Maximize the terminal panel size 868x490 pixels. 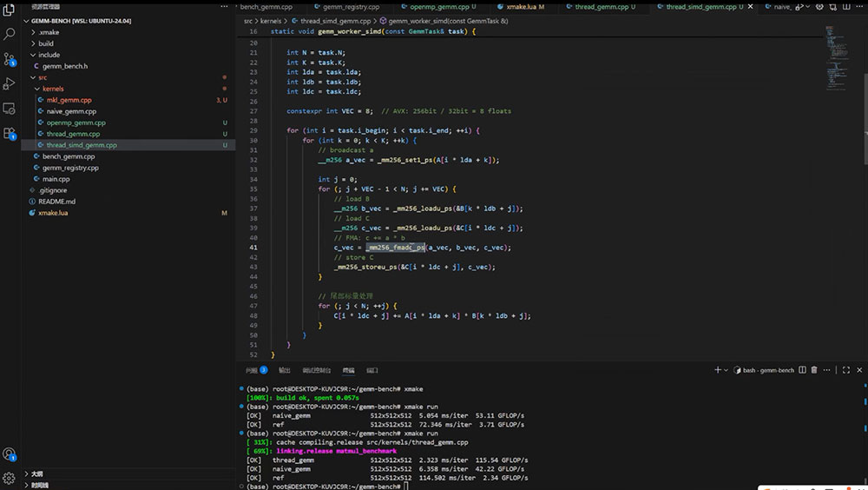(x=845, y=370)
